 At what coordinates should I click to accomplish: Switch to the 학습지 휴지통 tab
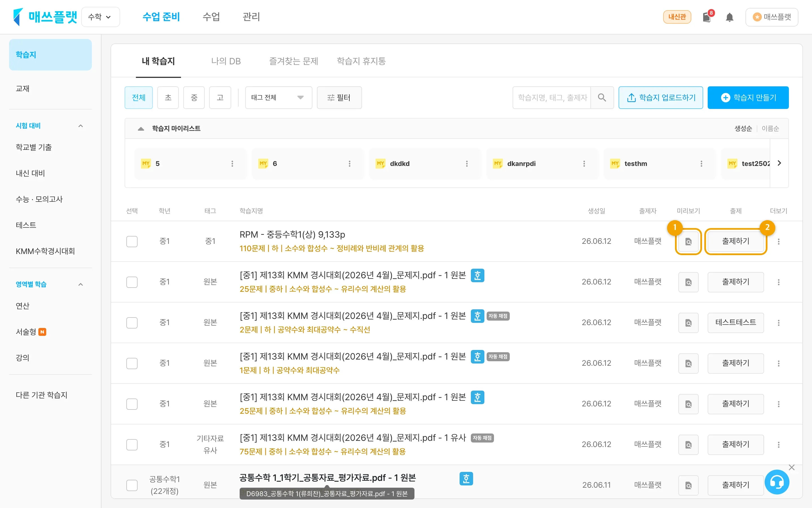pos(361,61)
